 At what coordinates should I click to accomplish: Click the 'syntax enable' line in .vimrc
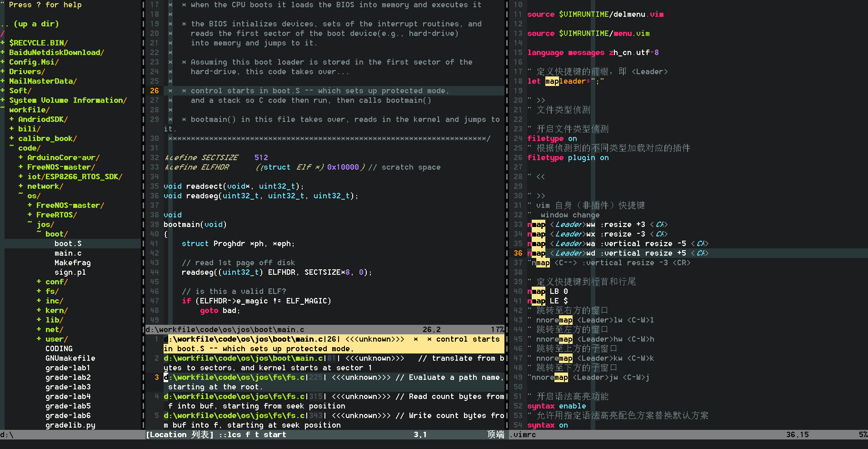point(556,406)
